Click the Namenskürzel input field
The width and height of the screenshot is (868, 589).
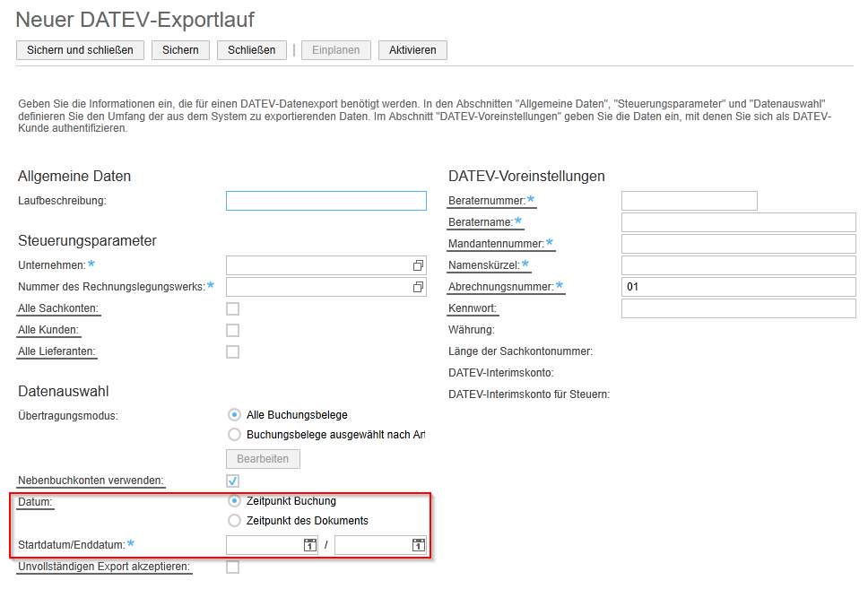pyautogui.click(x=739, y=265)
